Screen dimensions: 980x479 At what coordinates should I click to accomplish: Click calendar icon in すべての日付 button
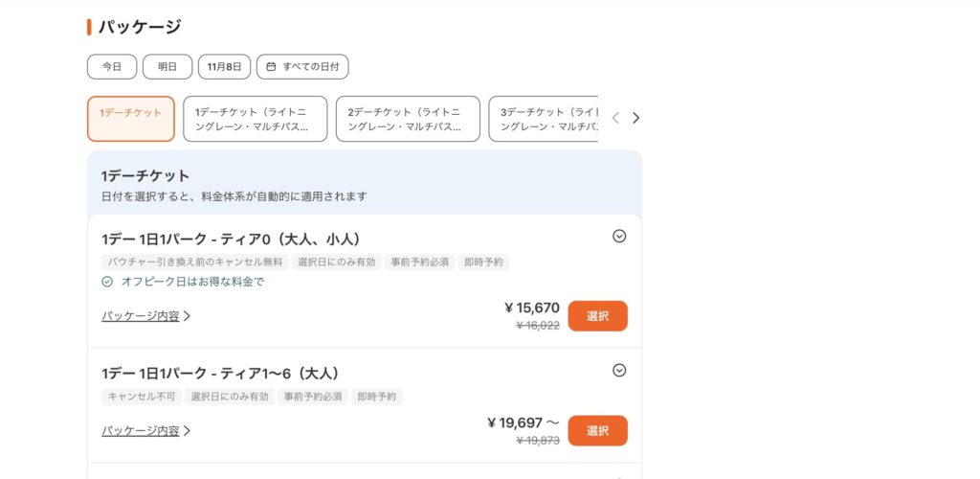tap(271, 67)
